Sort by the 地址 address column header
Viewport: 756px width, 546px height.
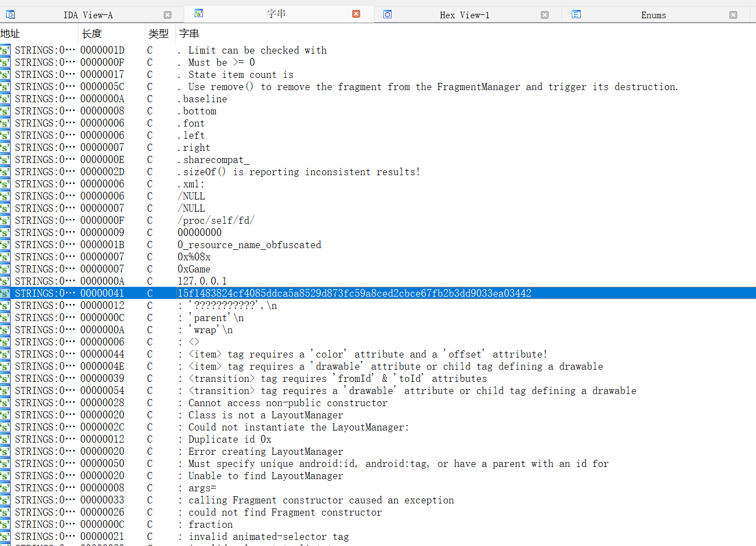click(11, 34)
